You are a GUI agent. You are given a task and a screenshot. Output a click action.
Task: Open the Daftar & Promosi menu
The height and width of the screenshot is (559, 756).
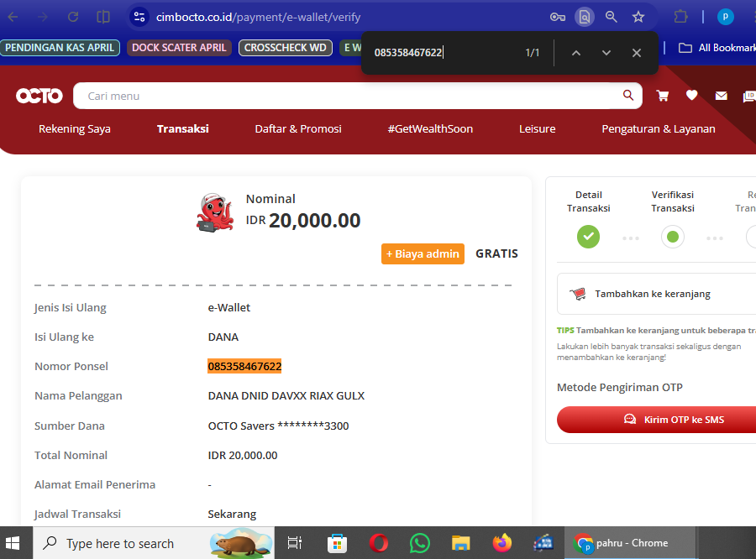(298, 129)
